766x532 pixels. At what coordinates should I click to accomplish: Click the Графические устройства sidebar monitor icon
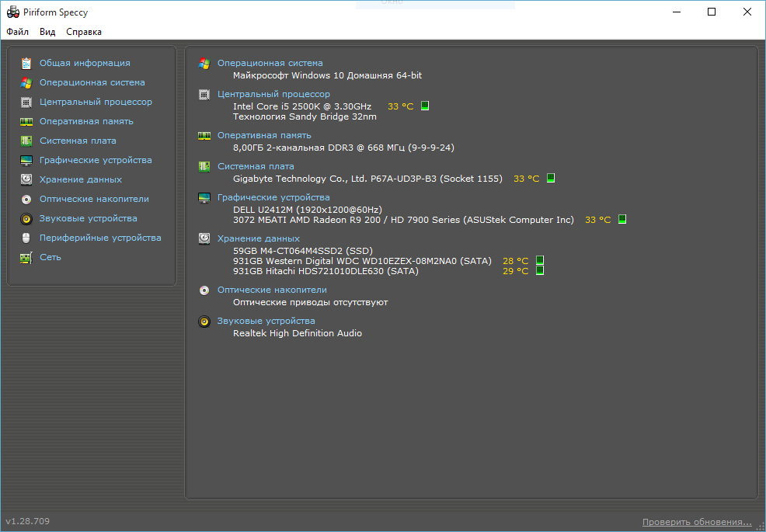point(26,160)
